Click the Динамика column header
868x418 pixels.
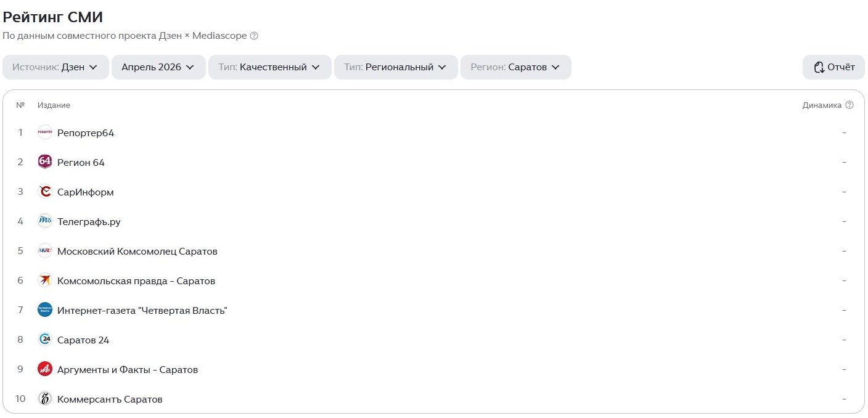[x=822, y=105]
